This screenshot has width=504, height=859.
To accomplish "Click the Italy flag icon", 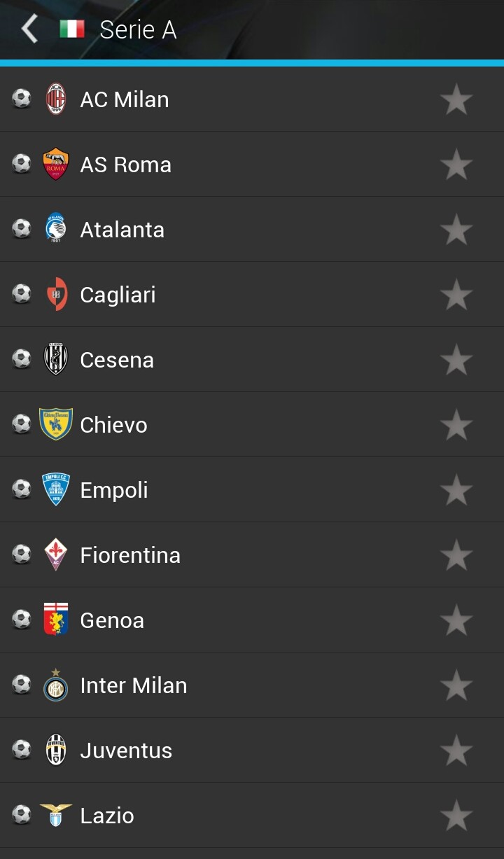I will click(72, 29).
